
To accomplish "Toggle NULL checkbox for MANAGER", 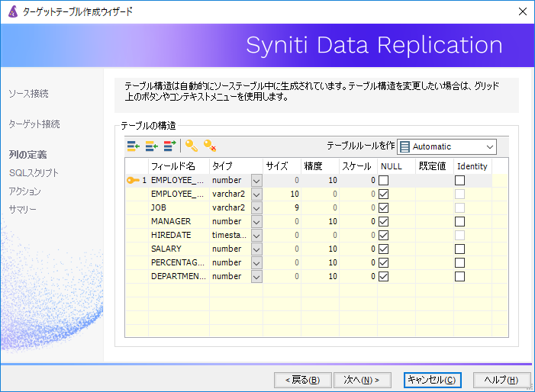I will click(384, 222).
